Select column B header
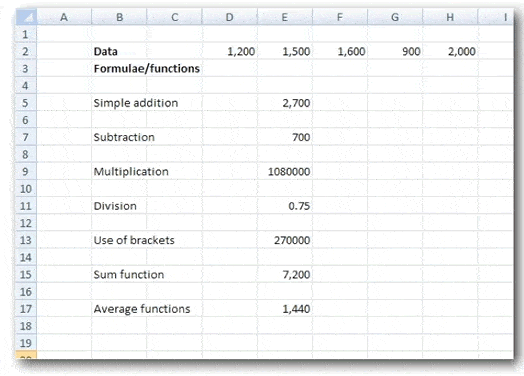Image resolution: width=524 pixels, height=376 pixels. (119, 17)
